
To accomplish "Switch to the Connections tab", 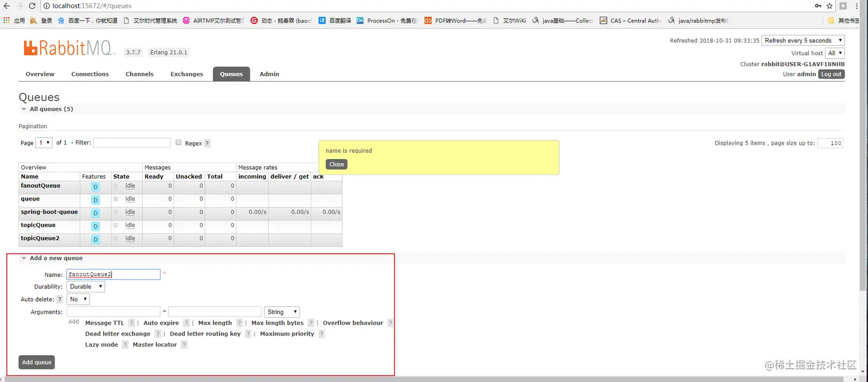I will click(90, 74).
